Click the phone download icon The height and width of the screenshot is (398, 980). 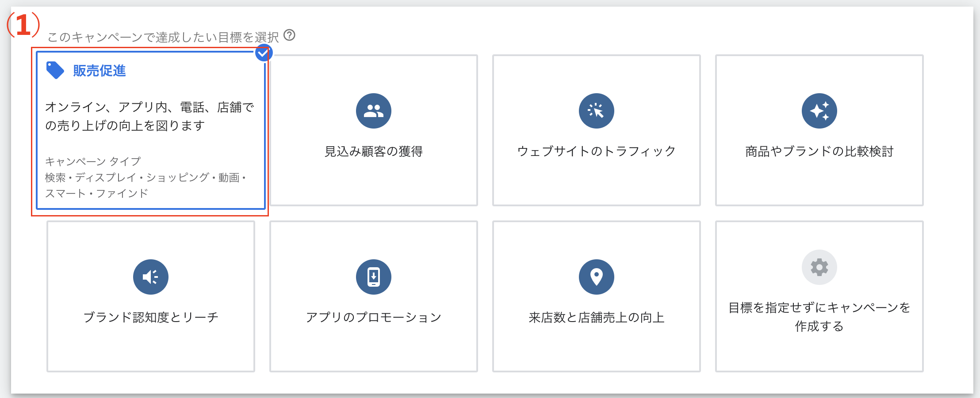[374, 277]
